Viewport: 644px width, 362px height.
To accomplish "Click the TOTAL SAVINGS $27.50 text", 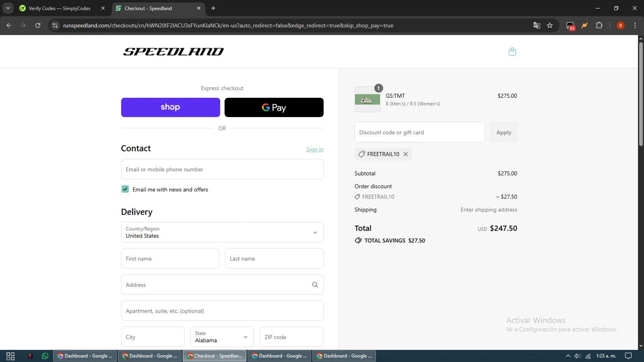I will coord(395,241).
